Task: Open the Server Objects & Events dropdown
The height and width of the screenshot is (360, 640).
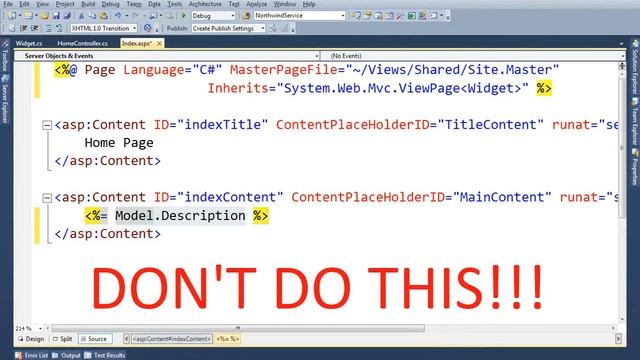Action: point(167,56)
